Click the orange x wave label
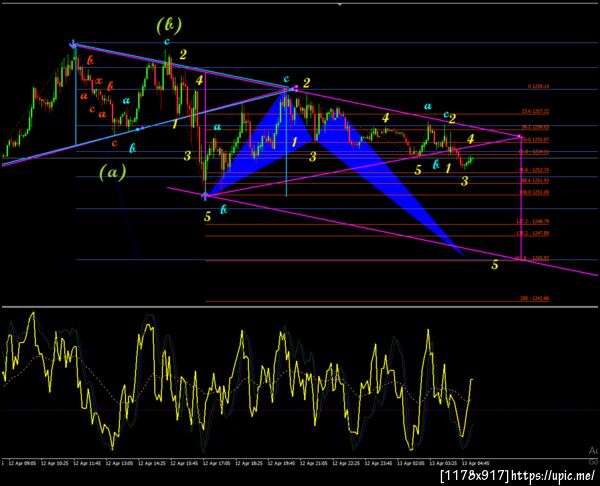 coord(99,81)
